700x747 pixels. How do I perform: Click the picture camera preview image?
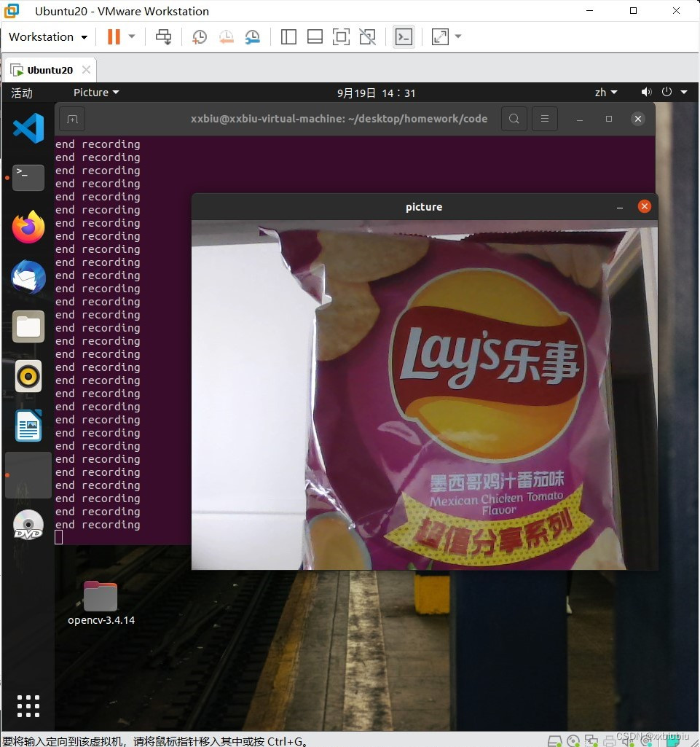point(425,395)
